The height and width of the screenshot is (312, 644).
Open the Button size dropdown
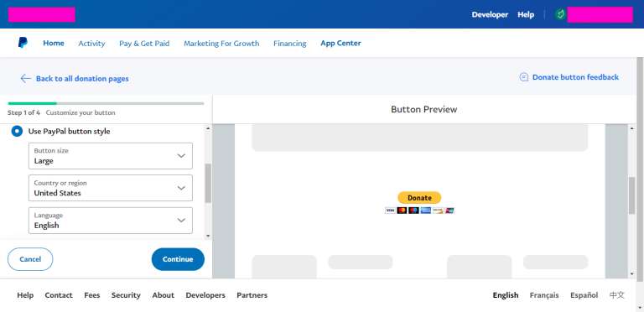tap(111, 156)
